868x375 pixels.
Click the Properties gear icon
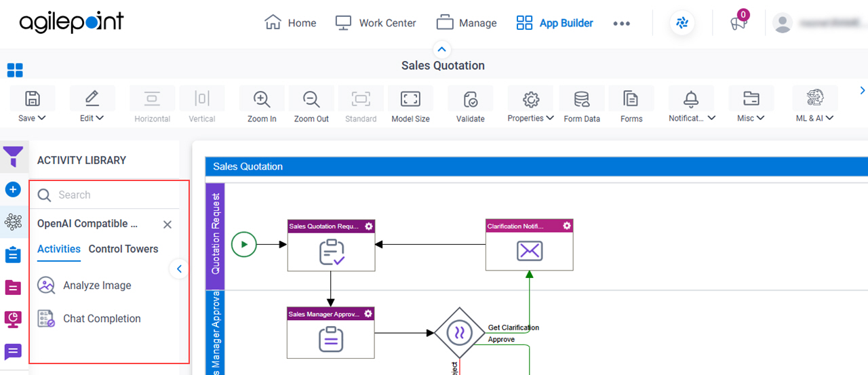531,99
